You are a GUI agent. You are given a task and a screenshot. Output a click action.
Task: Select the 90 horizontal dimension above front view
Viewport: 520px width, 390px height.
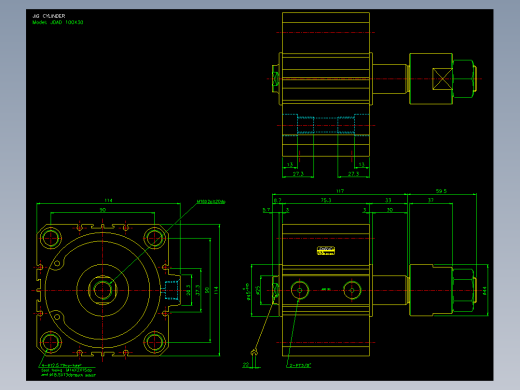pyautogui.click(x=103, y=210)
